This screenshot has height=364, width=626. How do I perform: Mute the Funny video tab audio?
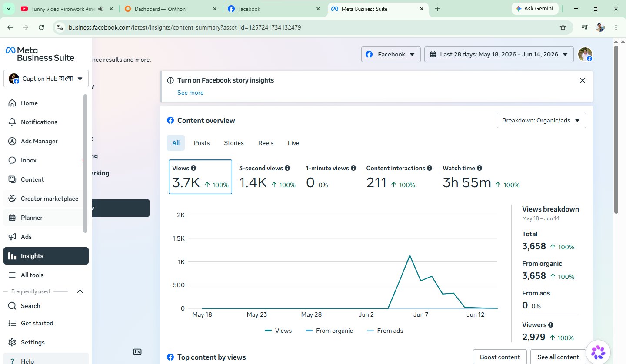(x=101, y=9)
